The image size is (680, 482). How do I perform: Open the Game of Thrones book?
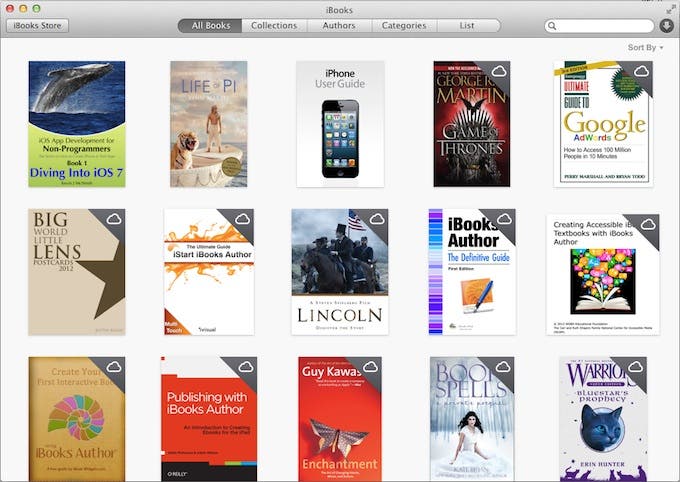(472, 124)
